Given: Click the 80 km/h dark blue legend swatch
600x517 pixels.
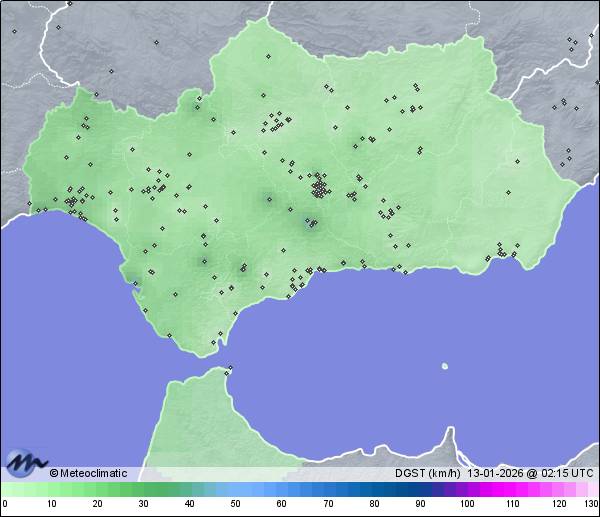Looking at the screenshot, I should 374,489.
